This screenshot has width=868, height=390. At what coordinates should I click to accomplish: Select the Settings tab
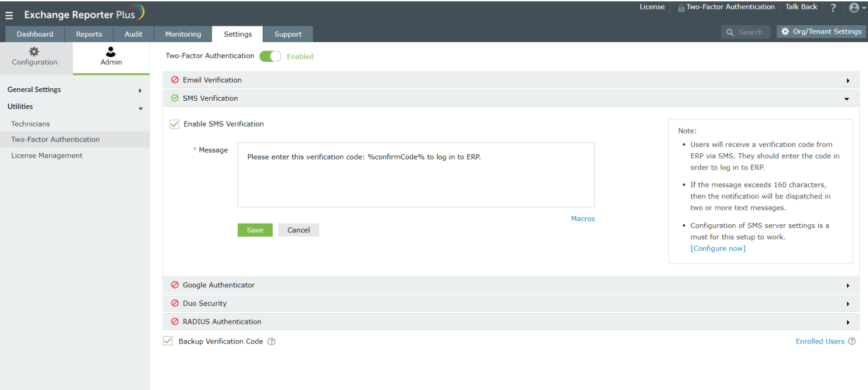click(238, 34)
